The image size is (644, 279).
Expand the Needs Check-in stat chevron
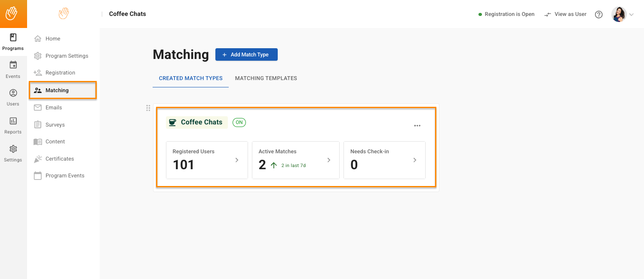415,160
